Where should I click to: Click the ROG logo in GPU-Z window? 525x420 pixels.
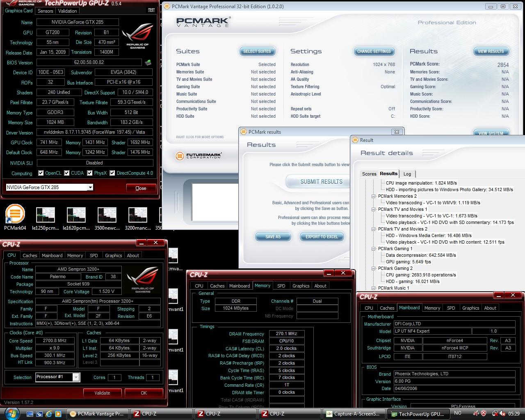click(137, 36)
